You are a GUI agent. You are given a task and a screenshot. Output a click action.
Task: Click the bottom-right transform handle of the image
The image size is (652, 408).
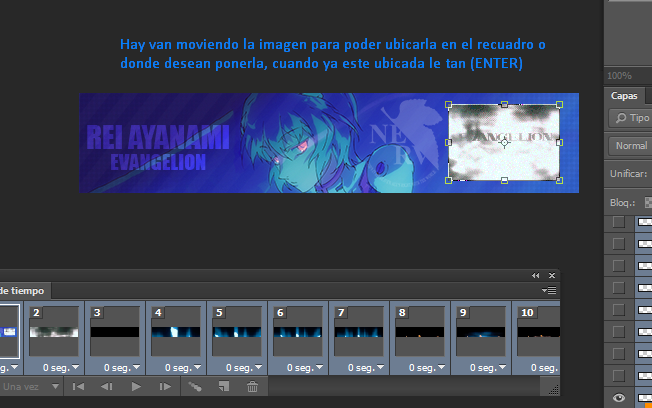coord(559,180)
